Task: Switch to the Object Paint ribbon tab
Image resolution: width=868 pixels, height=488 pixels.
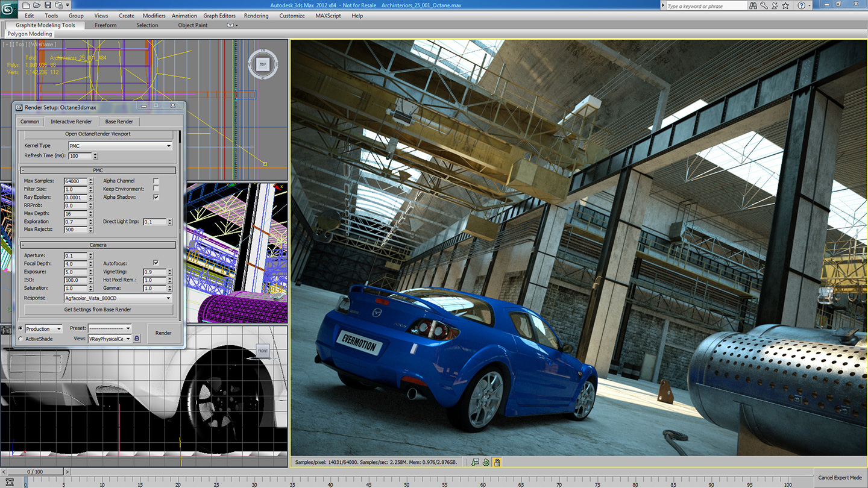Action: tap(193, 25)
